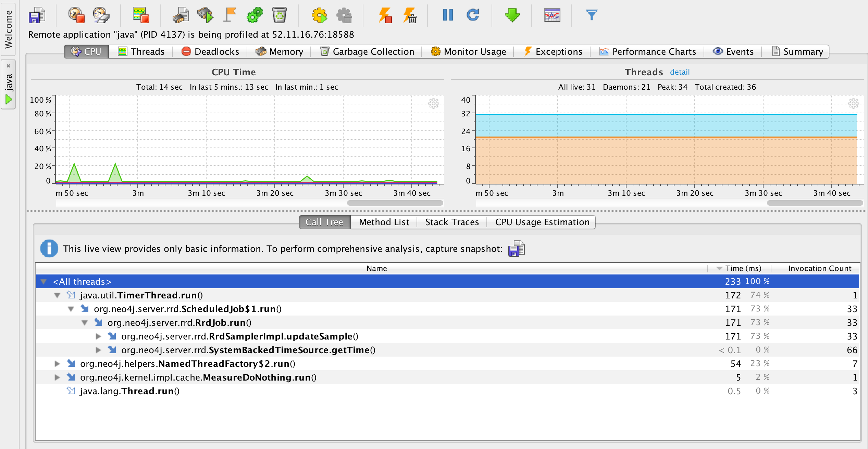Expand RrdSamplerImpl.updateSample() node
The image size is (868, 449).
click(98, 336)
